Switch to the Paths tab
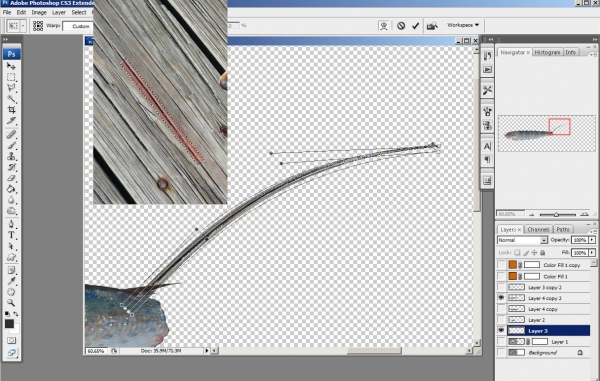Image resolution: width=600 pixels, height=381 pixels. [563, 229]
